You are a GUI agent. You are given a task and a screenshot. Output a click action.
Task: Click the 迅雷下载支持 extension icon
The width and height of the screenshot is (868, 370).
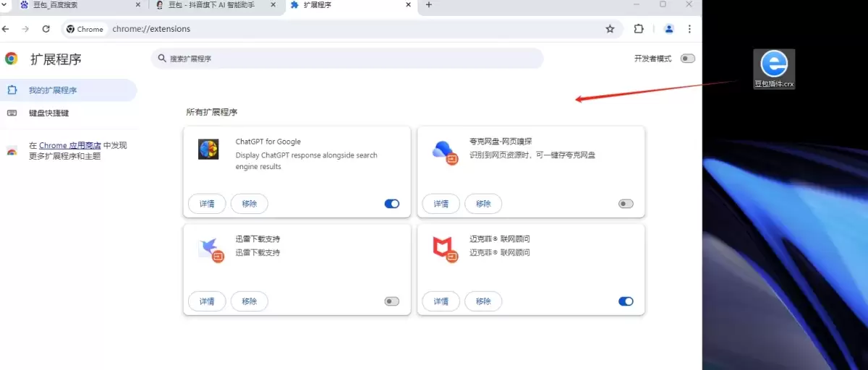210,248
